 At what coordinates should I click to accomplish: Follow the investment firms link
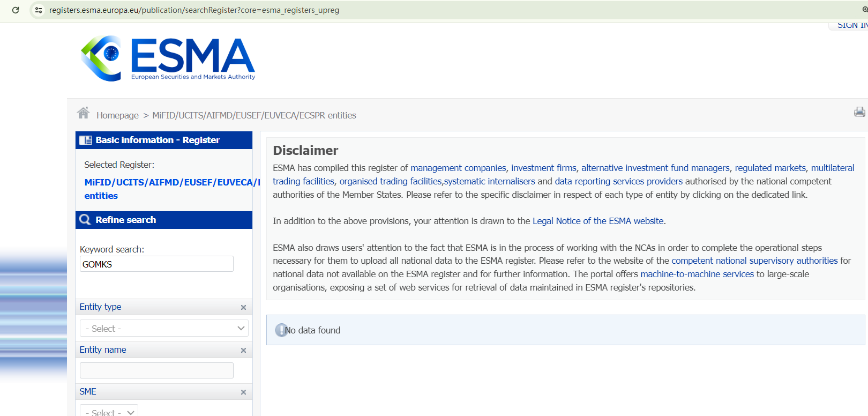(x=544, y=168)
